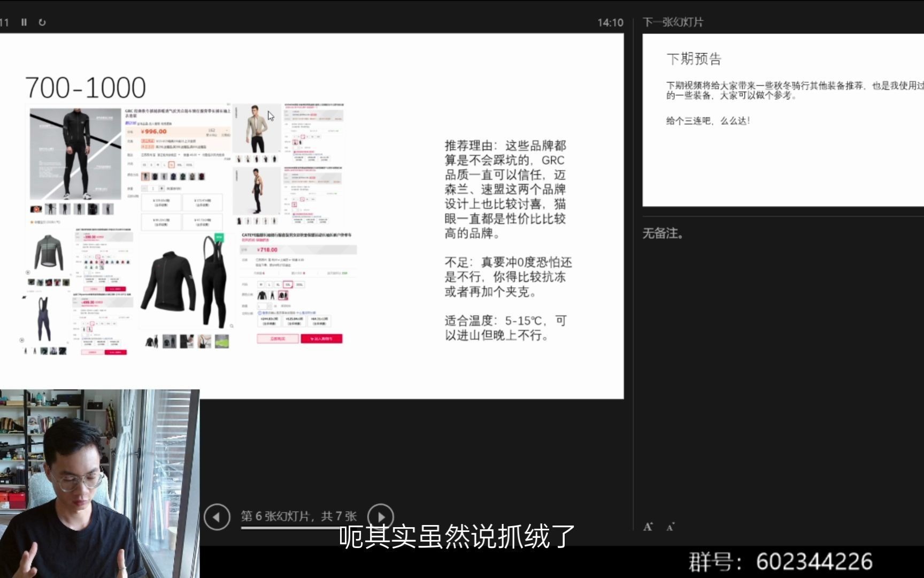Screen dimensions: 924x578
Task: Click the ¥718.00 price in the slide
Action: coord(267,249)
